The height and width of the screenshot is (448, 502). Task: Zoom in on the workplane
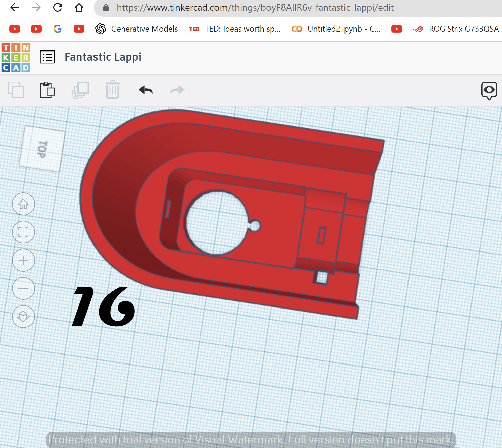tap(23, 260)
